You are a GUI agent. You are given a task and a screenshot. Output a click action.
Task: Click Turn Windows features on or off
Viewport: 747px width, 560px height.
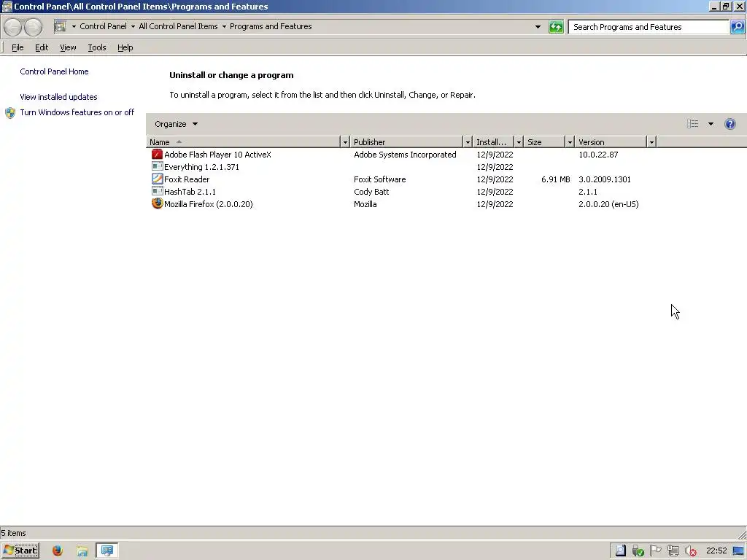(x=77, y=112)
